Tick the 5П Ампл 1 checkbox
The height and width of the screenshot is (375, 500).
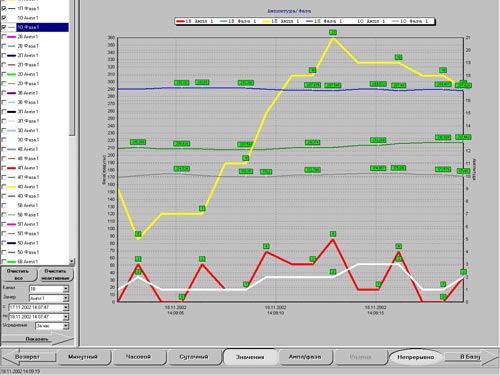4,224
